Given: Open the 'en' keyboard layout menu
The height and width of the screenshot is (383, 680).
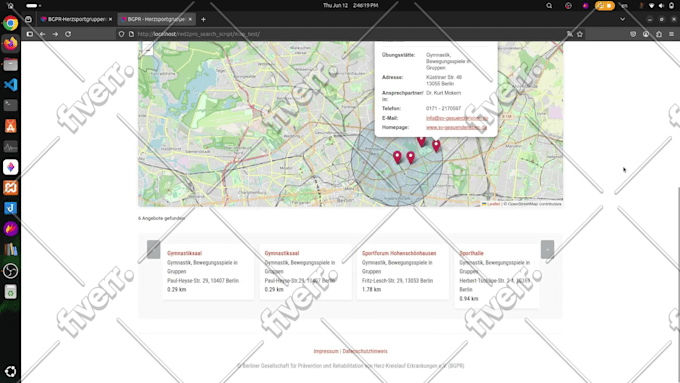Looking at the screenshot, I should (625, 6).
